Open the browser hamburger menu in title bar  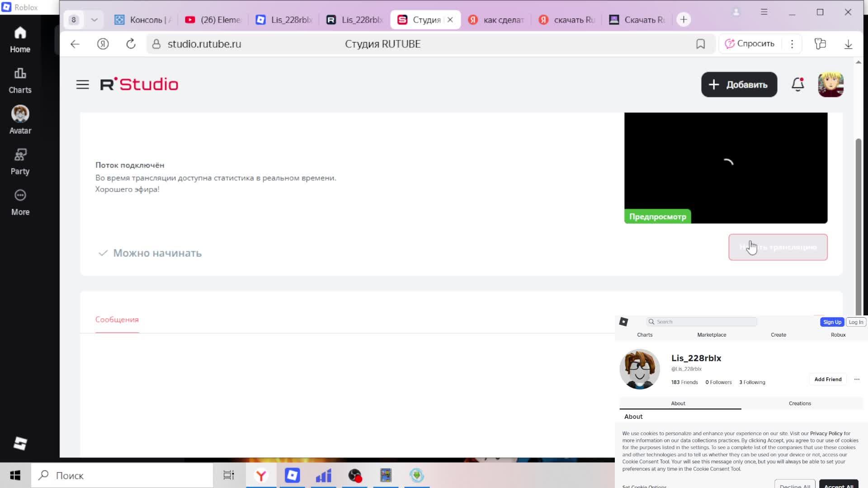[764, 12]
